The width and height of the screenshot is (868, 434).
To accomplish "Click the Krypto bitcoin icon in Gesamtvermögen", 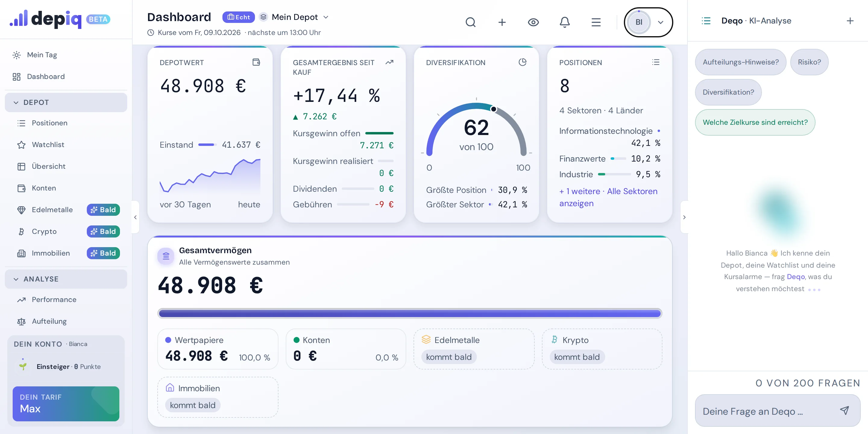I will [554, 340].
